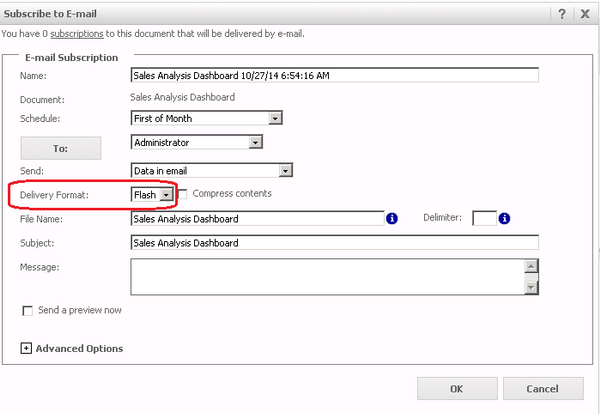The image size is (600, 414).
Task: Click info icon next to File Name
Action: pyautogui.click(x=392, y=218)
